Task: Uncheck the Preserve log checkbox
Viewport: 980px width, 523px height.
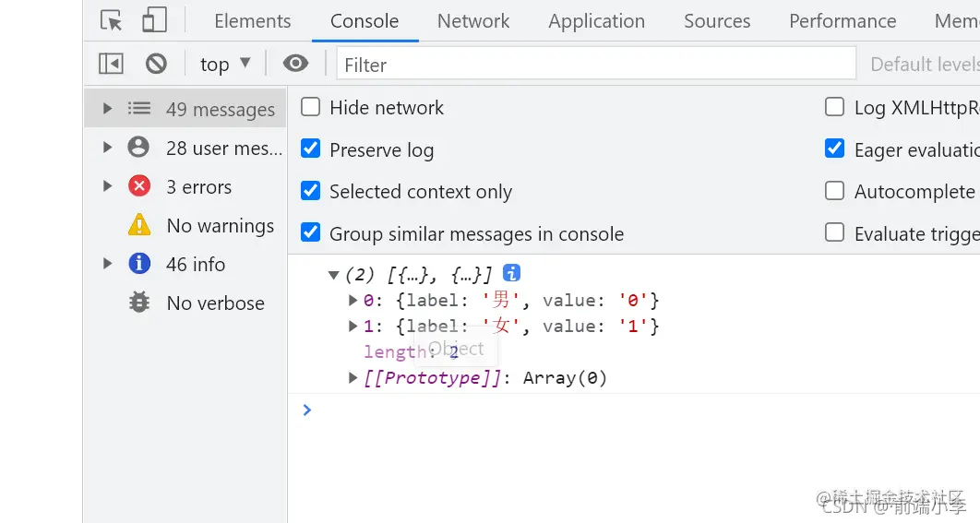Action: click(x=311, y=149)
